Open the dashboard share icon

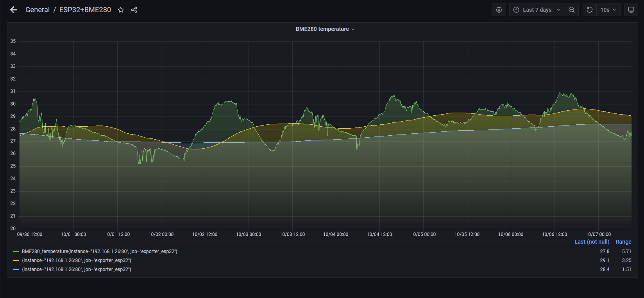coord(134,10)
